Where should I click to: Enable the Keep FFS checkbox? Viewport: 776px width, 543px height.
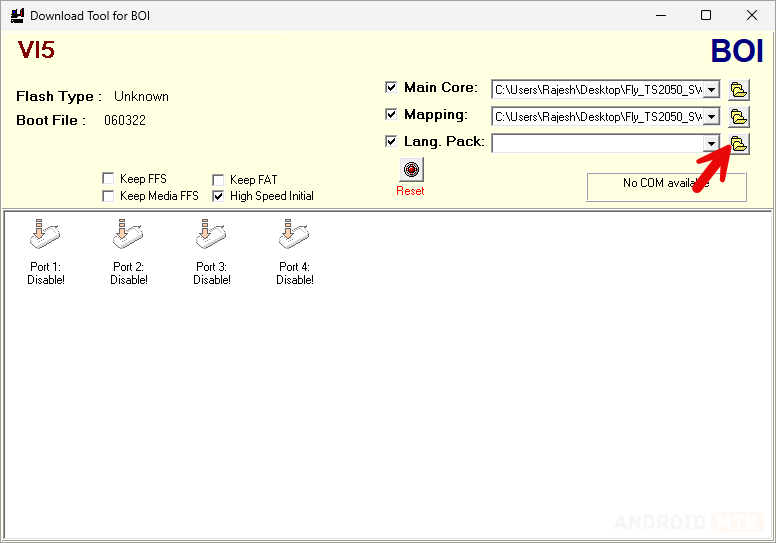[x=108, y=180]
